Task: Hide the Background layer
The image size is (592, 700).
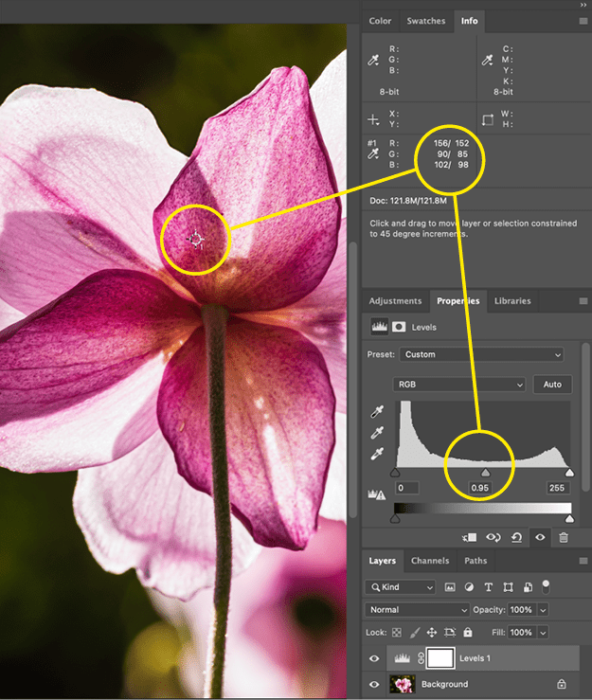Action: click(374, 684)
